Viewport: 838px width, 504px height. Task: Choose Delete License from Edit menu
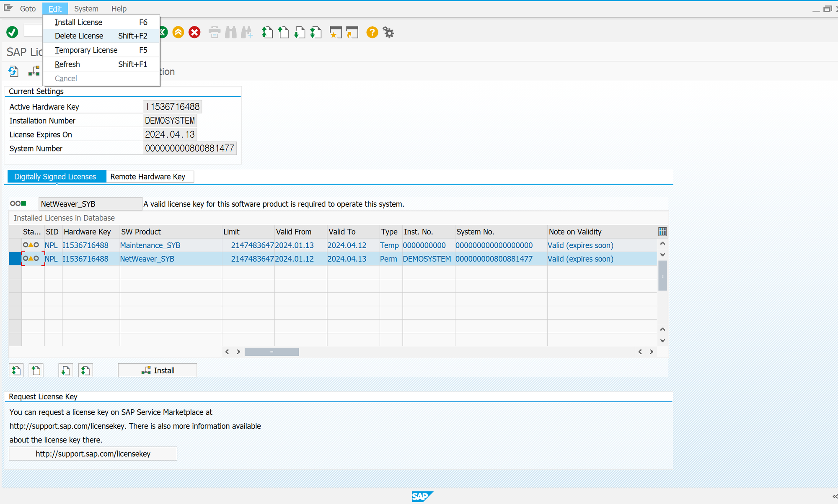click(79, 36)
